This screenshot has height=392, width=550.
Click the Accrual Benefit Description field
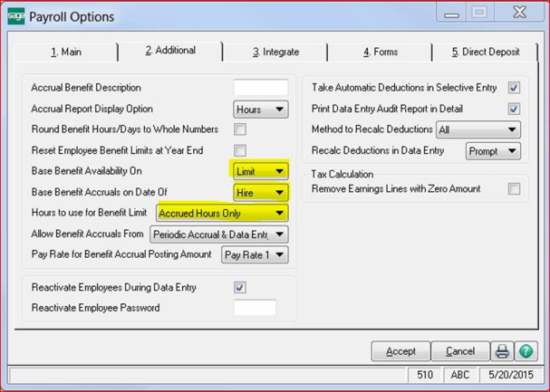[260, 88]
